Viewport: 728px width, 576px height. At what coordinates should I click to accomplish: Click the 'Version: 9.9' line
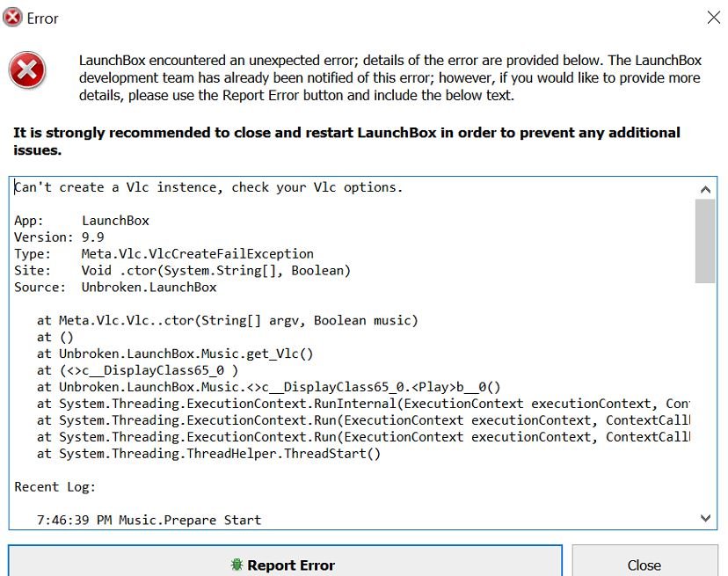point(59,237)
